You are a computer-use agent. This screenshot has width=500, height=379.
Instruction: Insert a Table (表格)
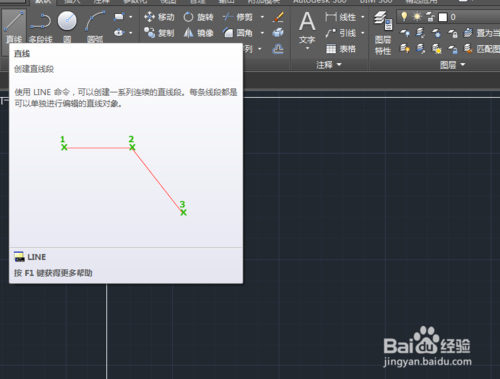pos(341,49)
